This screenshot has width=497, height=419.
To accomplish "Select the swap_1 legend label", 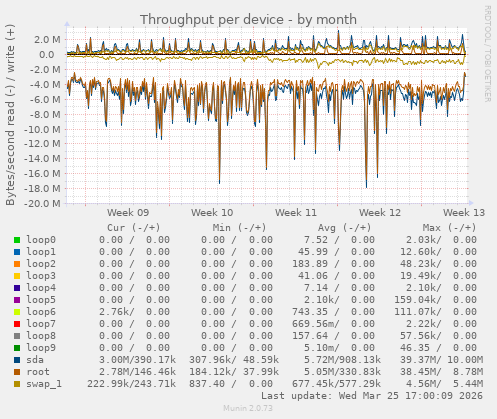I will [44, 384].
